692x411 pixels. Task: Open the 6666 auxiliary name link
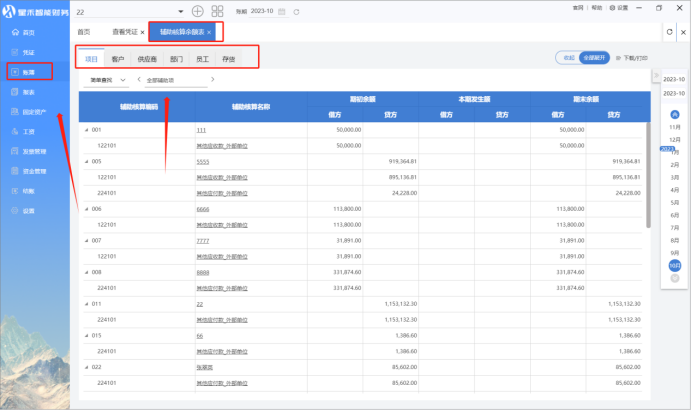(202, 210)
